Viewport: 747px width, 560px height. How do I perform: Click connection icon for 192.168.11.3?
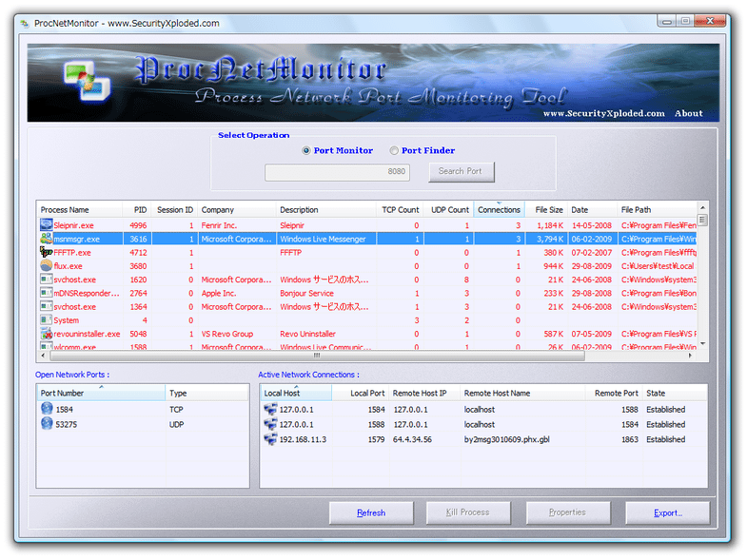coord(270,438)
